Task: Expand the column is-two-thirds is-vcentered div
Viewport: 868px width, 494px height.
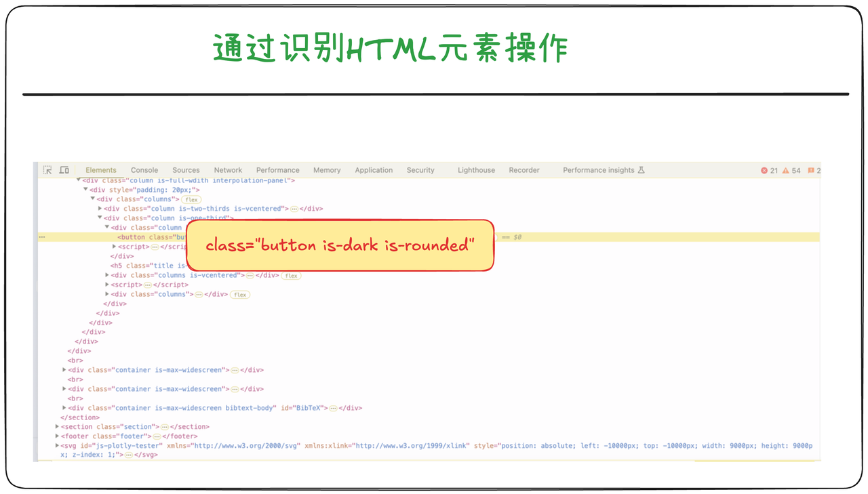Action: point(100,209)
